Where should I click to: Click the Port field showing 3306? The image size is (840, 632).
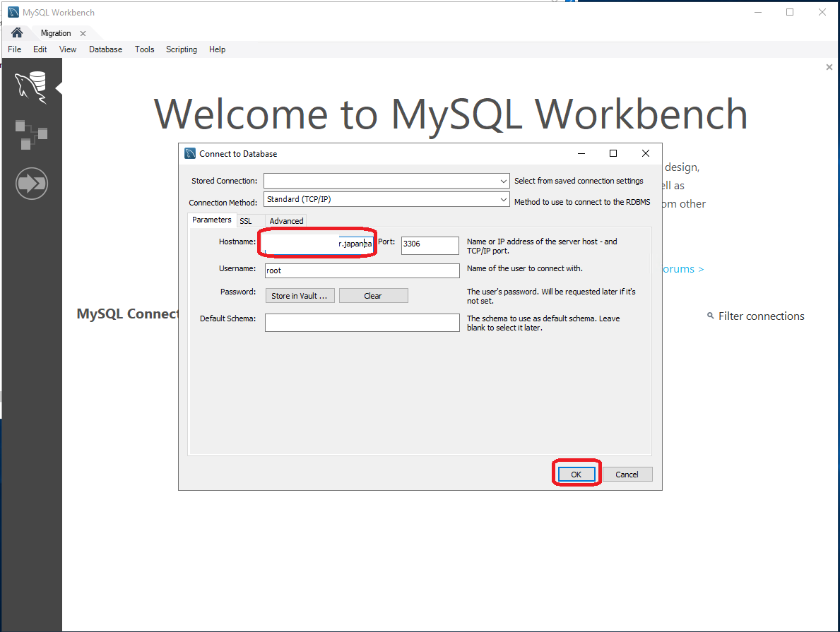click(x=430, y=245)
